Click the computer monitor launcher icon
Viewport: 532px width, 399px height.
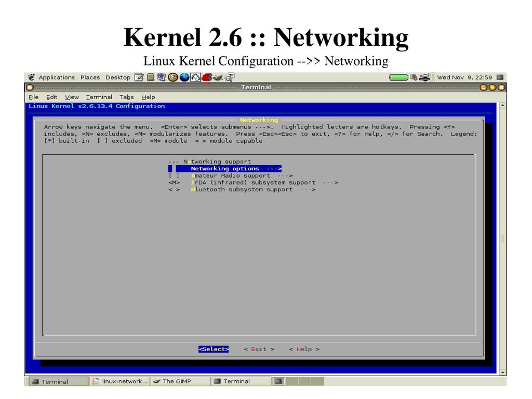pyautogui.click(x=161, y=77)
